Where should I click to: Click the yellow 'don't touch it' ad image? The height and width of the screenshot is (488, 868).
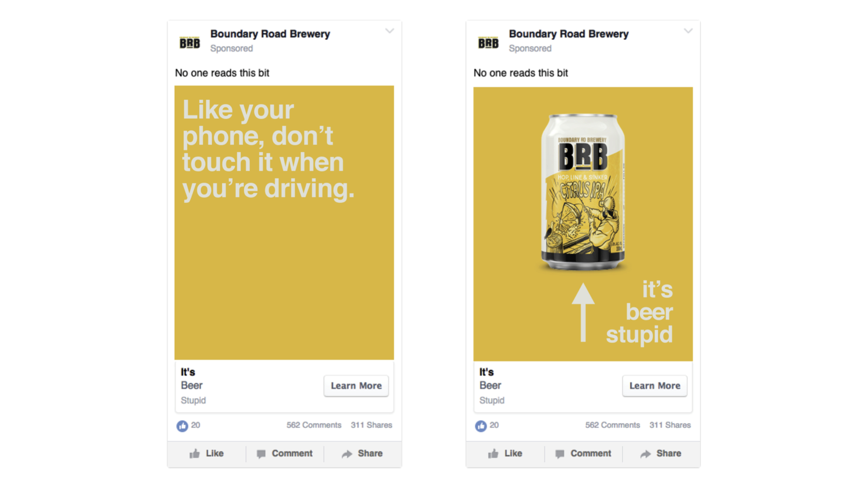click(x=284, y=222)
